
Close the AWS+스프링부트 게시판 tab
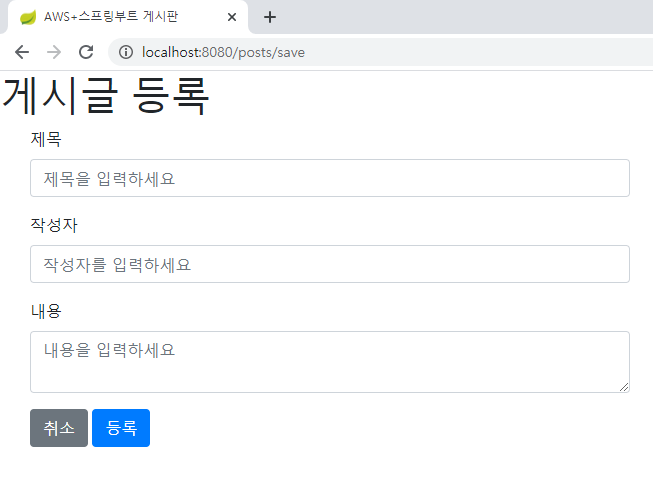pyautogui.click(x=232, y=17)
